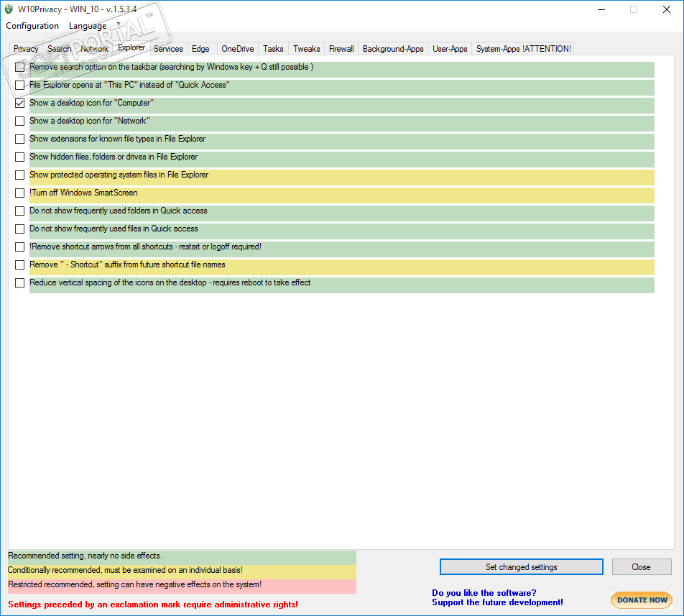Enable Remove shortcut arrows from all shortcuts
684x616 pixels.
click(x=19, y=247)
